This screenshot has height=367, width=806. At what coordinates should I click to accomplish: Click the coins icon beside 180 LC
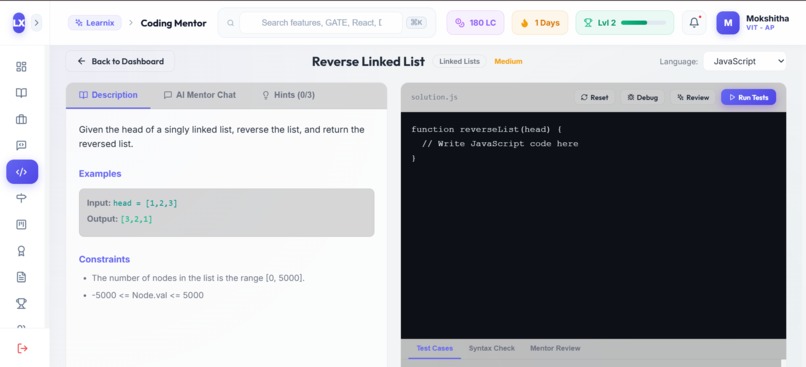click(x=460, y=23)
